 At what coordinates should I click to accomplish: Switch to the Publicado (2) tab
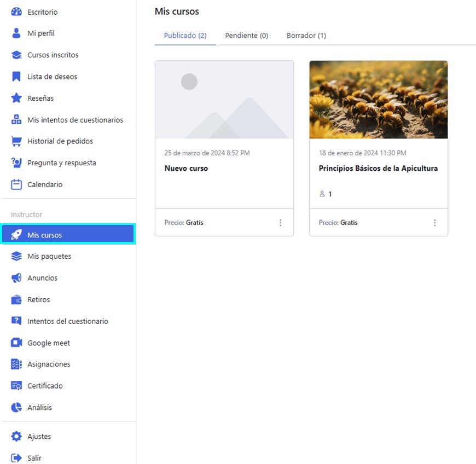pyautogui.click(x=185, y=36)
